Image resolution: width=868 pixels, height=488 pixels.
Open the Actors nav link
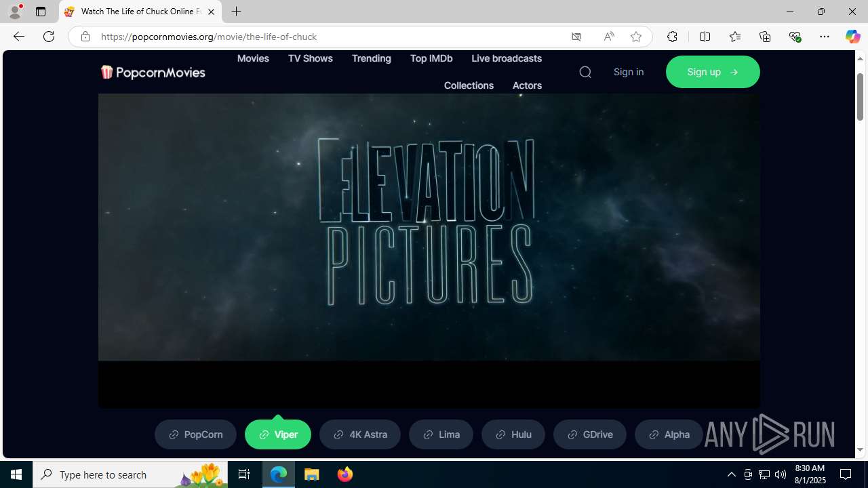tap(527, 85)
